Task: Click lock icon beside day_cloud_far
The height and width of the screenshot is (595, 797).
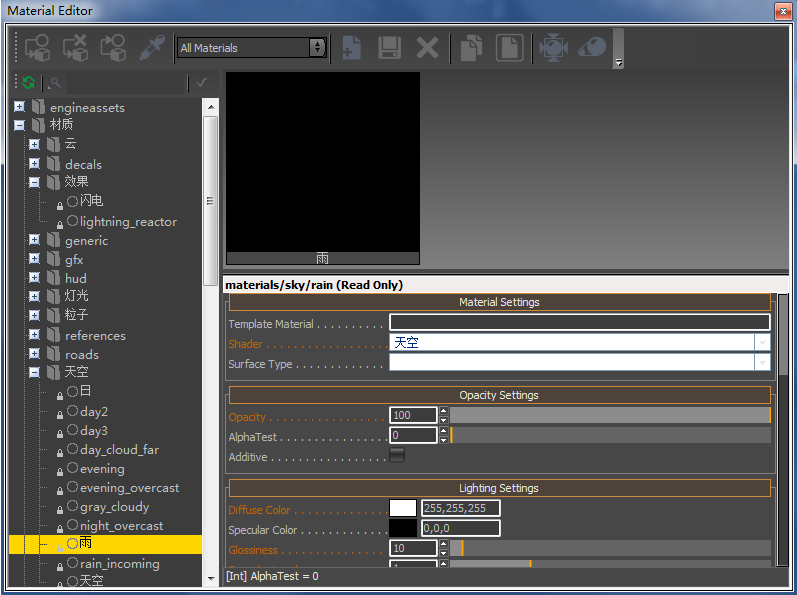Action: pos(60,452)
